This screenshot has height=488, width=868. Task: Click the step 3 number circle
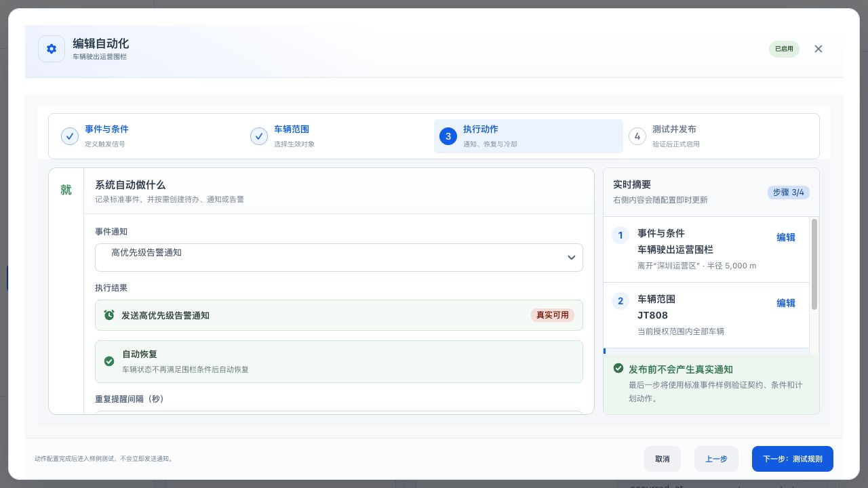tap(448, 136)
